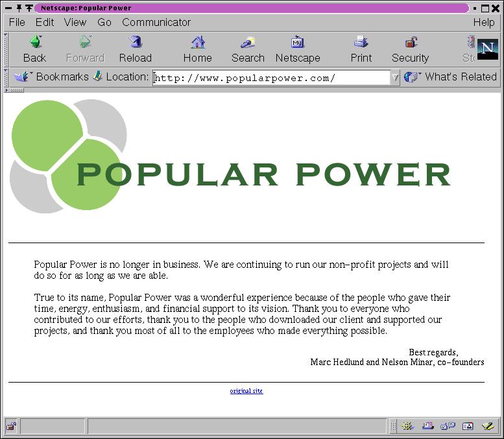Image resolution: width=504 pixels, height=439 pixels.
Task: Click the window menu dash button
Action: 8,8
